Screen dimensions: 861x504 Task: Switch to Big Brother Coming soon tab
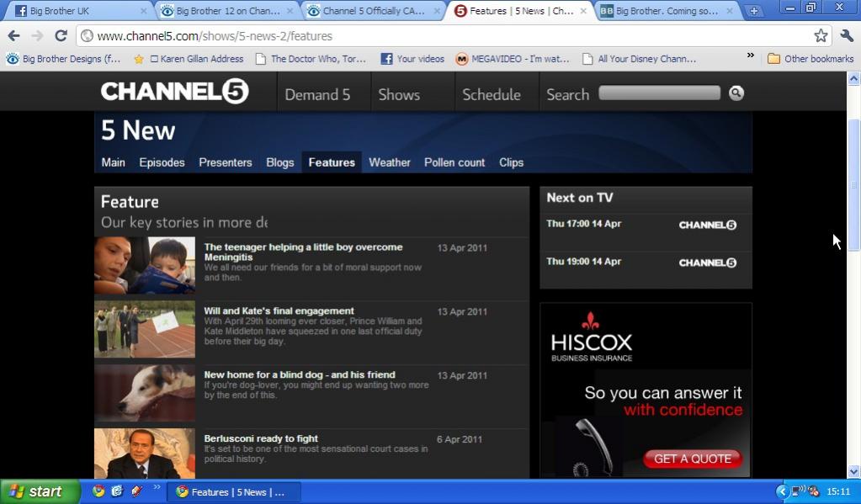point(667,11)
